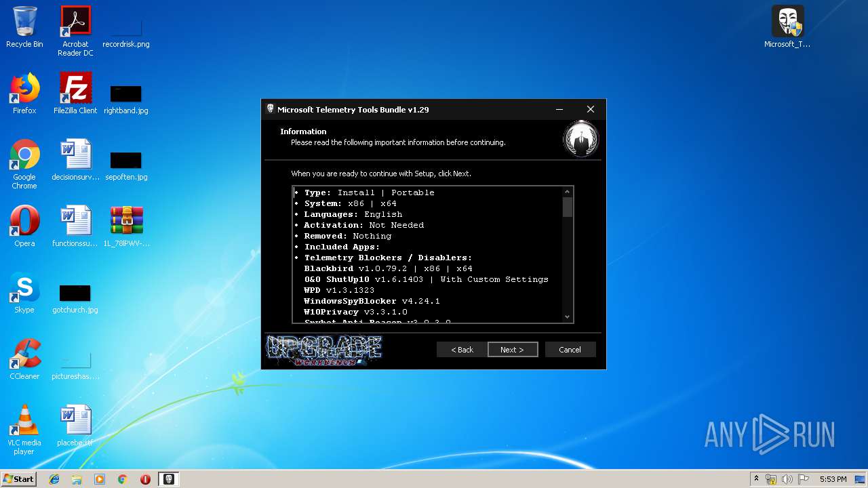Select the installer's taskbar button
This screenshot has height=488, width=868.
click(x=169, y=479)
